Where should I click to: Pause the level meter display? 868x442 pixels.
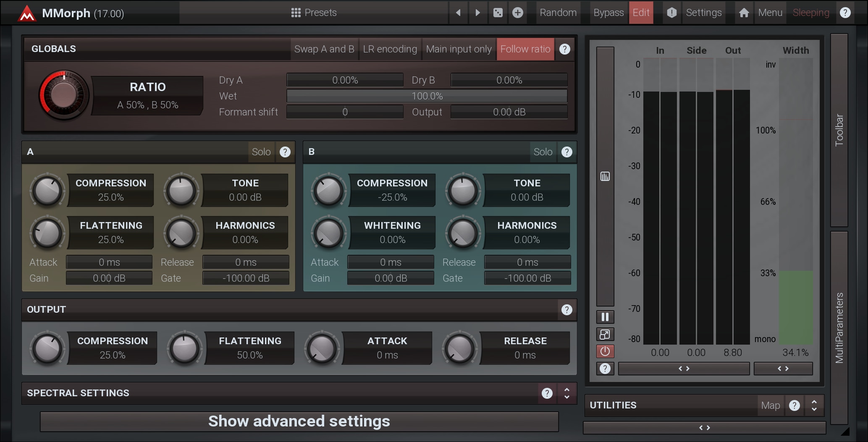pos(605,317)
